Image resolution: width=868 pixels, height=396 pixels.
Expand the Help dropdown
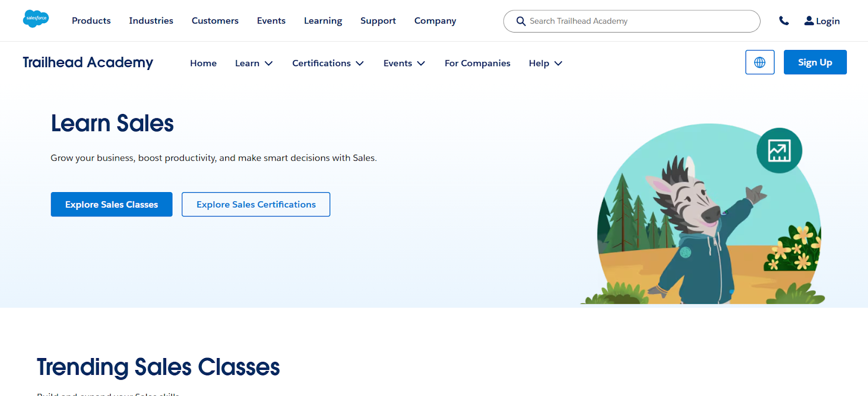(546, 63)
